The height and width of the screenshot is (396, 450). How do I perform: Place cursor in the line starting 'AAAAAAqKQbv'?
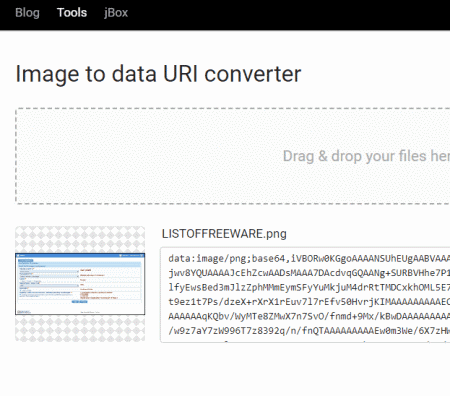point(309,316)
